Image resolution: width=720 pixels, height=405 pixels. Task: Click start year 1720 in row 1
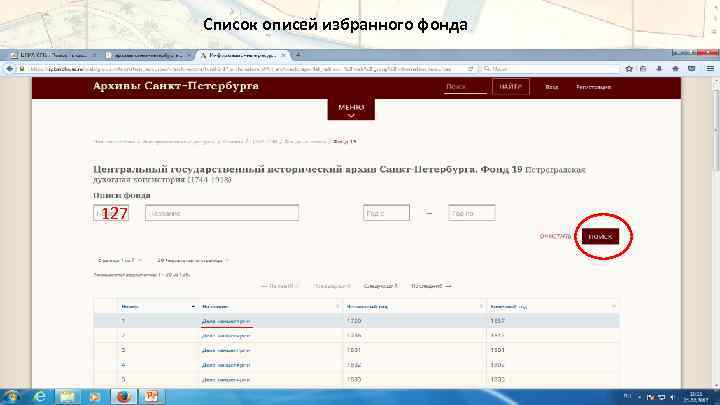point(354,321)
